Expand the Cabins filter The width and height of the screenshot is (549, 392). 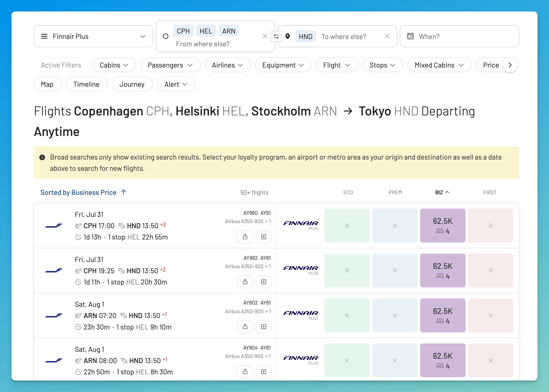[x=114, y=65]
